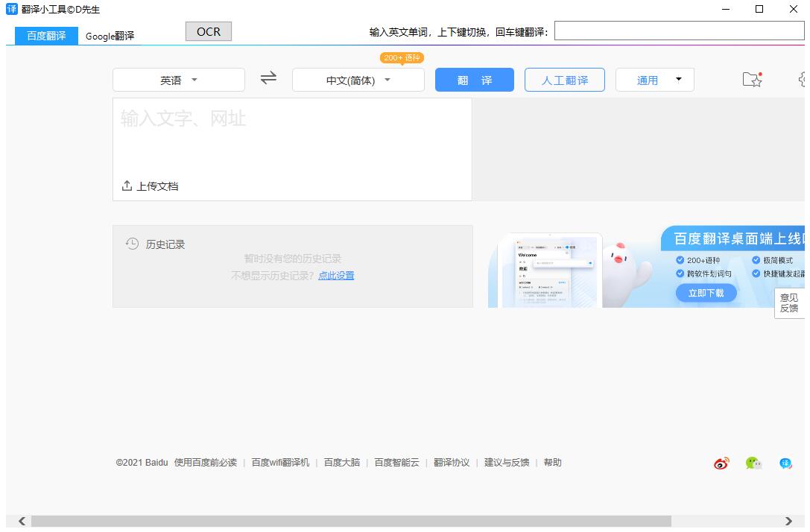The height and width of the screenshot is (532, 810).
Task: Click the OCR button
Action: tap(208, 31)
